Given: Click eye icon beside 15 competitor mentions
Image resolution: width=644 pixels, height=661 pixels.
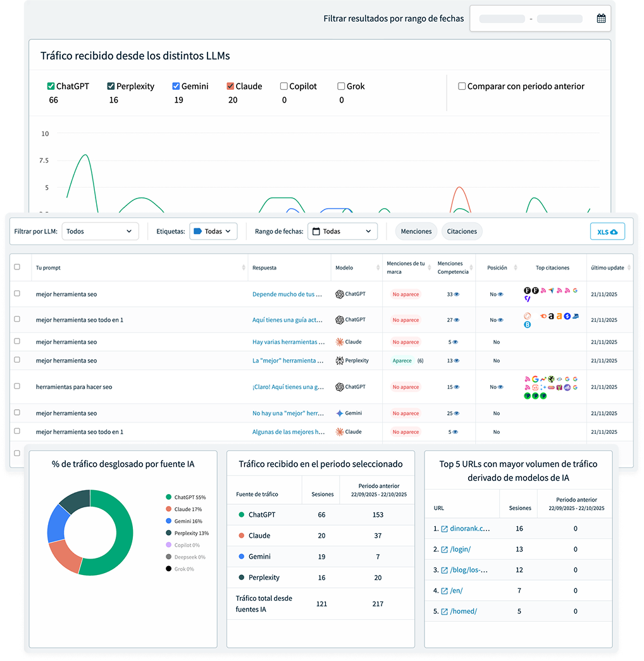Looking at the screenshot, I should (456, 387).
